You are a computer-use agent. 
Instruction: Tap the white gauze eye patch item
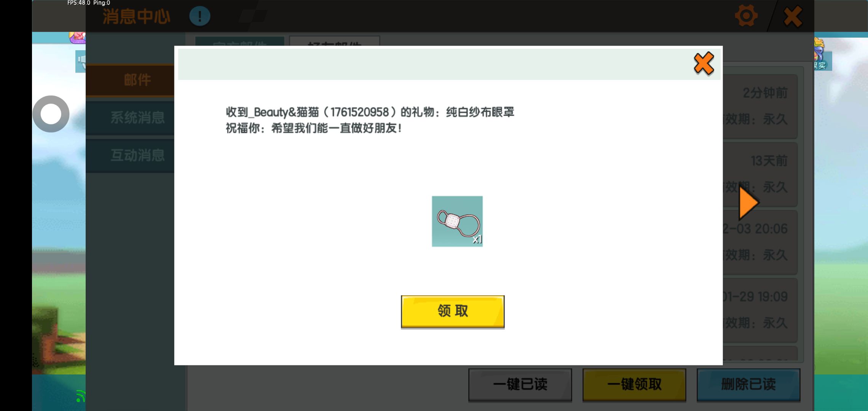pyautogui.click(x=457, y=221)
